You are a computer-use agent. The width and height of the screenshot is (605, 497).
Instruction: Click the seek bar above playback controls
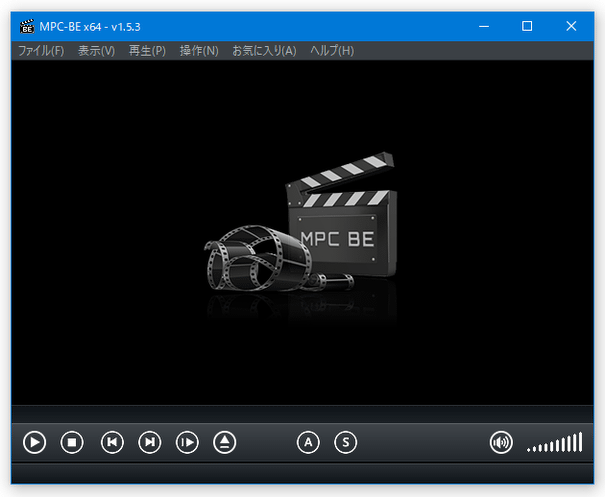(x=302, y=414)
